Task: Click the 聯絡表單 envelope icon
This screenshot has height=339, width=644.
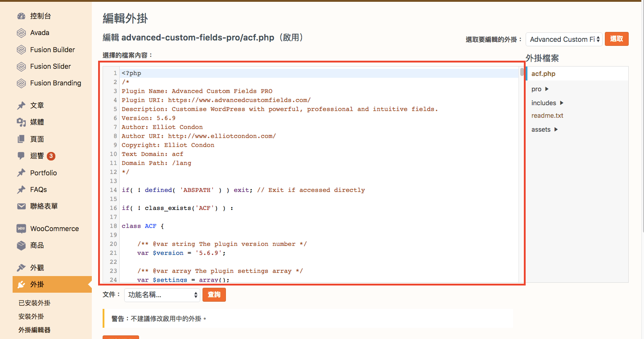Action: click(x=21, y=206)
